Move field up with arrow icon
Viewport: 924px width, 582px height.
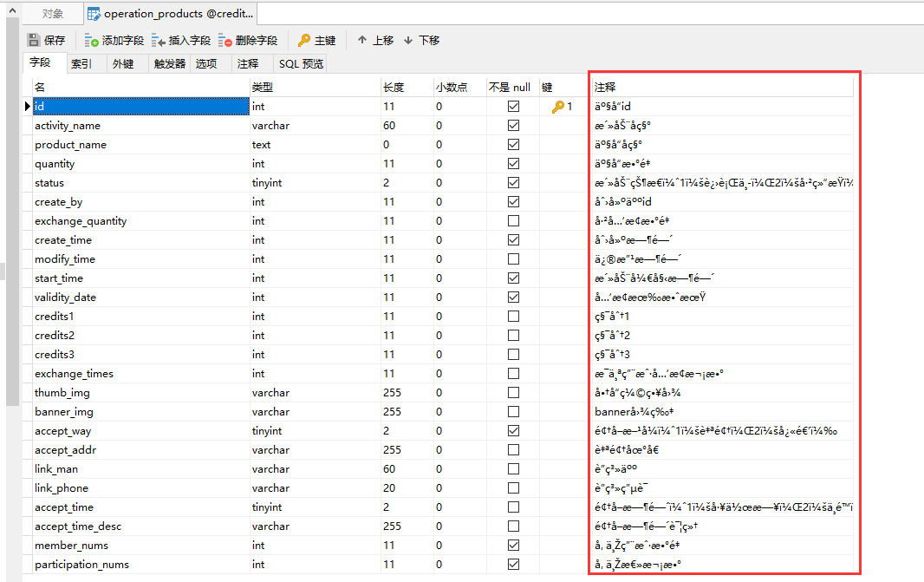click(362, 40)
